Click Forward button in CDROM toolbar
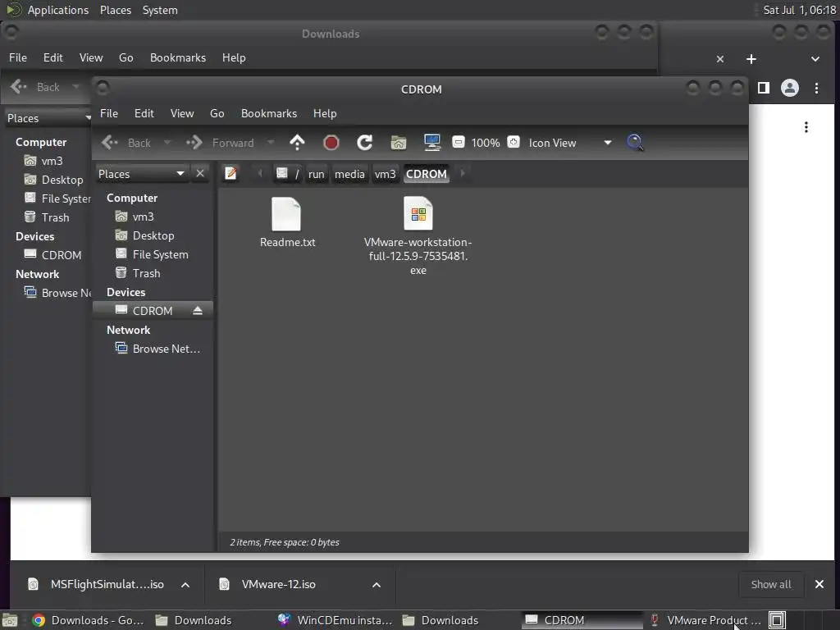The width and height of the screenshot is (840, 630). [220, 143]
